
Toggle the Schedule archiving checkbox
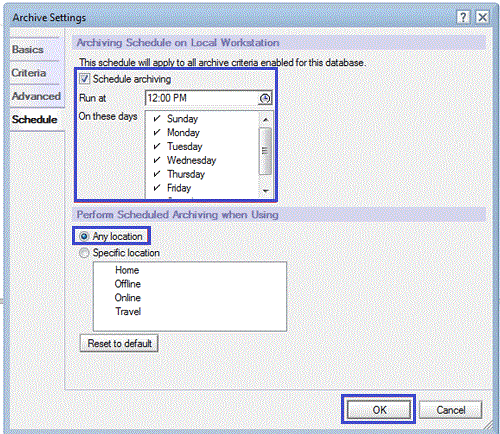(84, 79)
